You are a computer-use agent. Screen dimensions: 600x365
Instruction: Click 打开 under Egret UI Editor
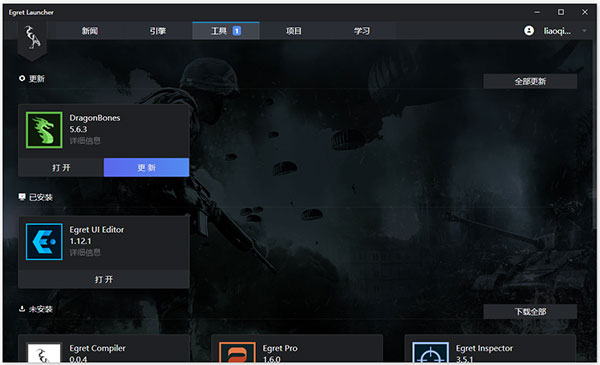104,279
